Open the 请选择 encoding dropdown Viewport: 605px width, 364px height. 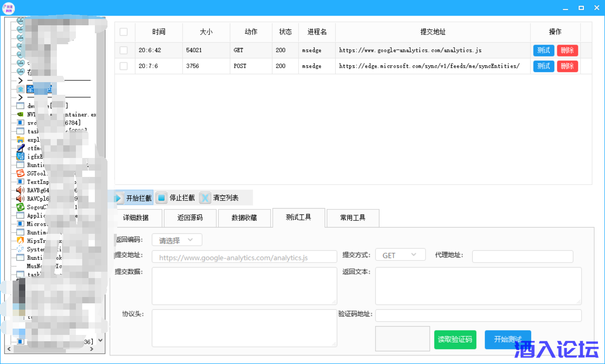point(177,239)
